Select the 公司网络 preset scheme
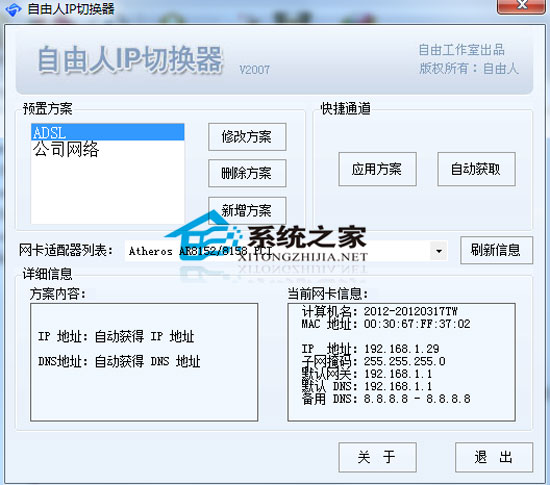550x485 pixels. click(107, 149)
